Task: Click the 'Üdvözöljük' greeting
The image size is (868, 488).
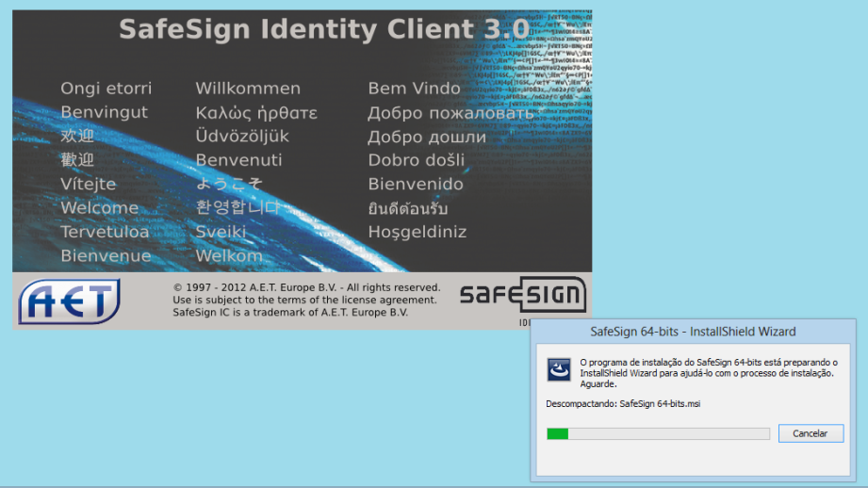Action: (x=242, y=136)
